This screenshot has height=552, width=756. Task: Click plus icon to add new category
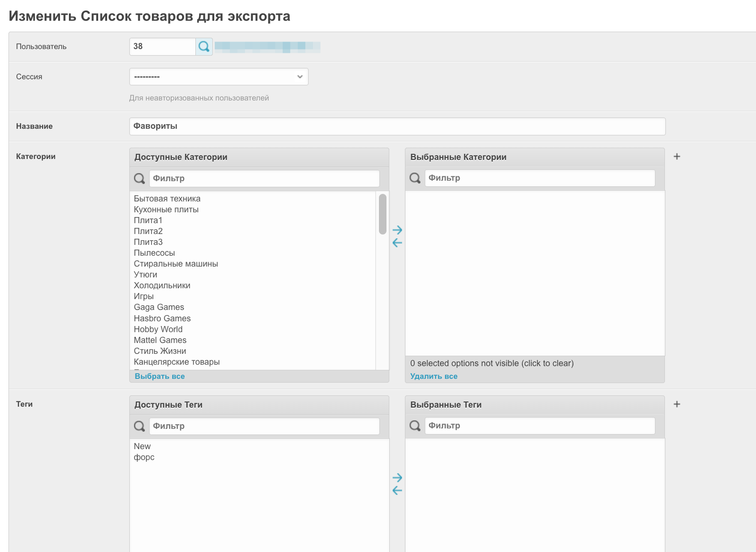tap(677, 157)
